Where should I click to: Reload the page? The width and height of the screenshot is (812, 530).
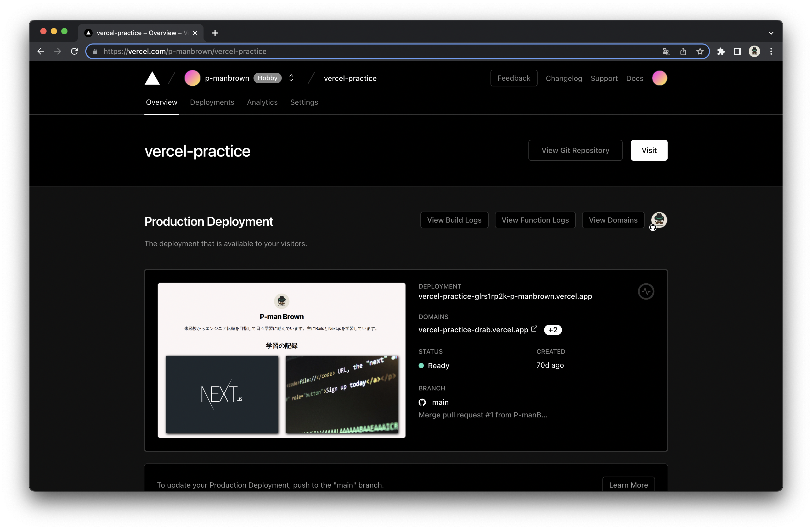click(74, 52)
